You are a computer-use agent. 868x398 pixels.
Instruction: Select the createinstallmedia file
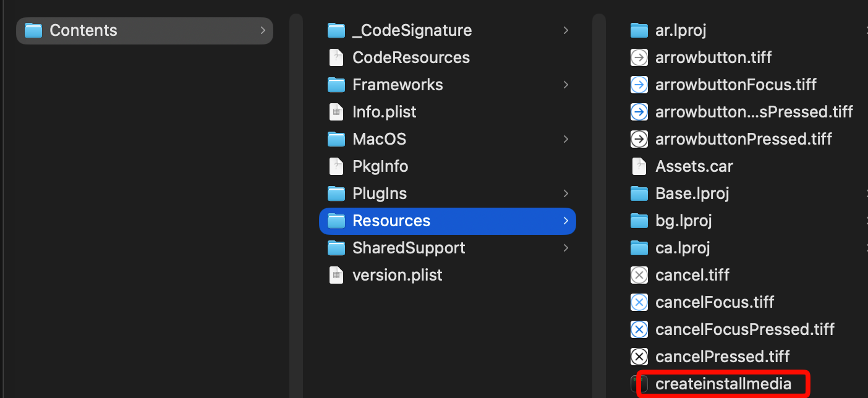tap(723, 384)
